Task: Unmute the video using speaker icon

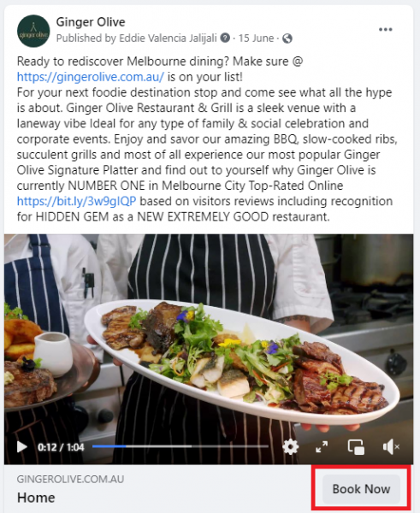Action: pyautogui.click(x=391, y=447)
